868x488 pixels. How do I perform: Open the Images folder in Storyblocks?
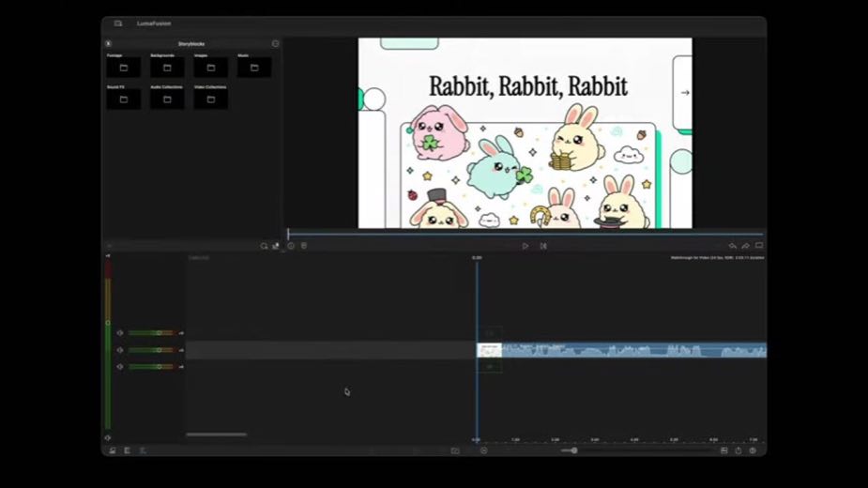coord(211,68)
